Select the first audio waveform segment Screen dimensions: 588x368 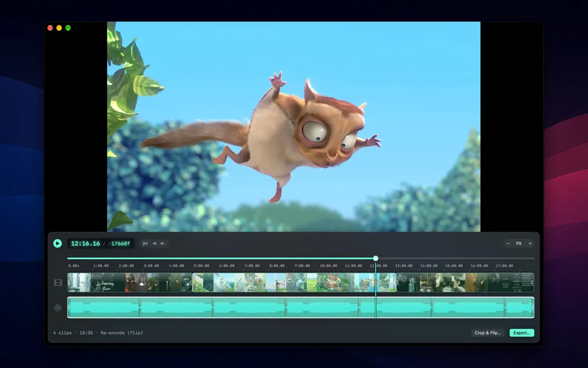tap(104, 308)
